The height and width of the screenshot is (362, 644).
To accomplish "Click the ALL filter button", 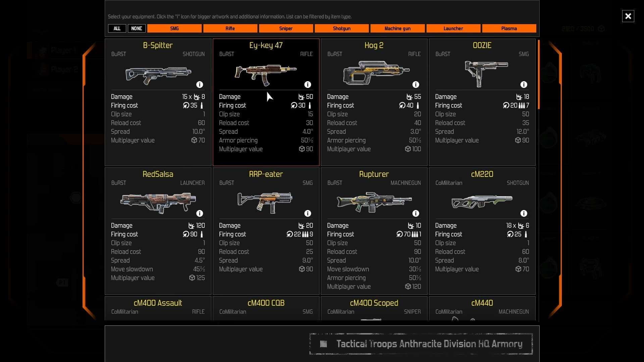I will tap(117, 29).
